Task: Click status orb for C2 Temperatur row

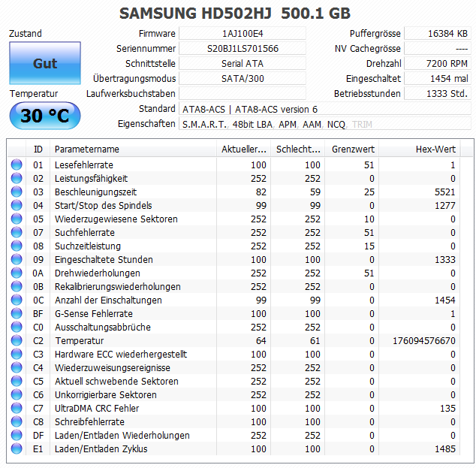Action: [x=17, y=340]
